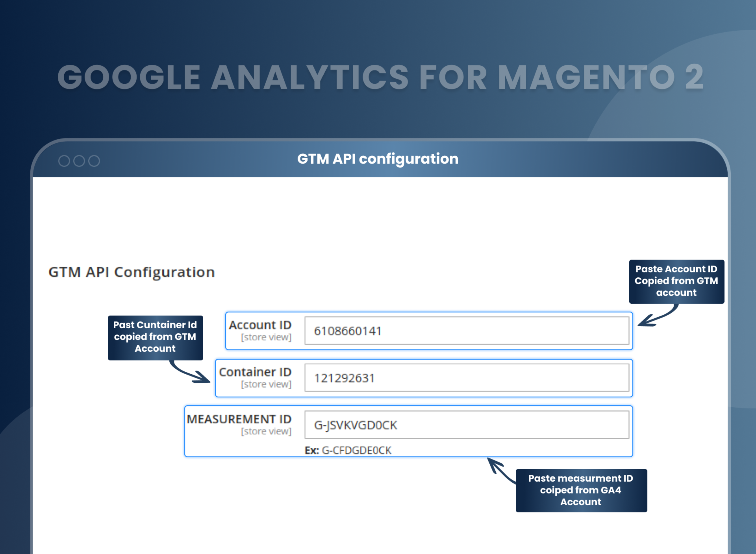Viewport: 756px width, 554px height.
Task: Click the Account ID input field
Action: pos(467,331)
